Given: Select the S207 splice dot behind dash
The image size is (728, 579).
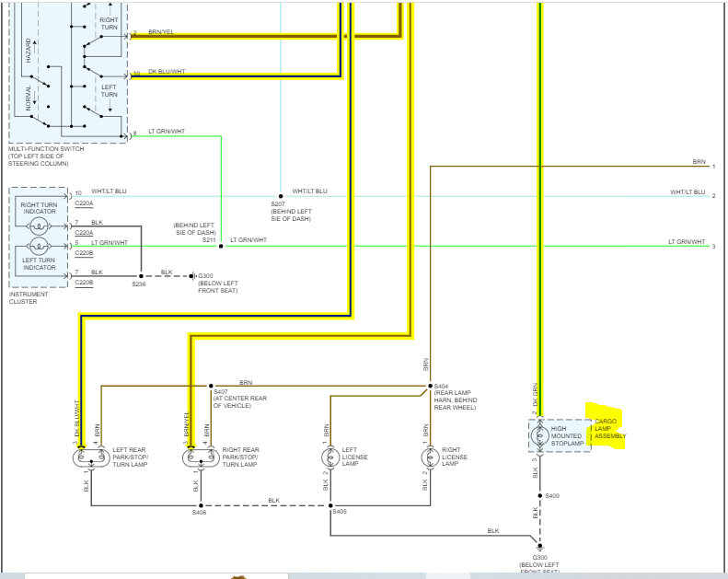Looking at the screenshot, I should (x=281, y=196).
